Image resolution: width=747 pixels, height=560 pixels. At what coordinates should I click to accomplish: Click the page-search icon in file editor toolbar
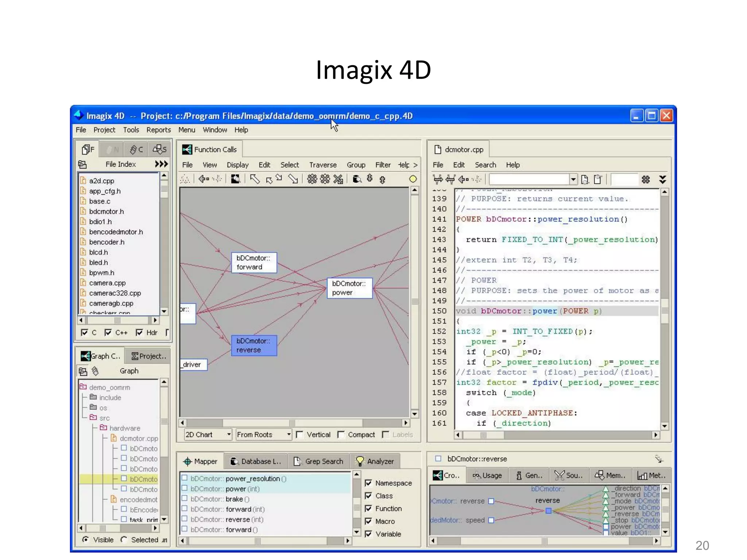click(x=585, y=179)
